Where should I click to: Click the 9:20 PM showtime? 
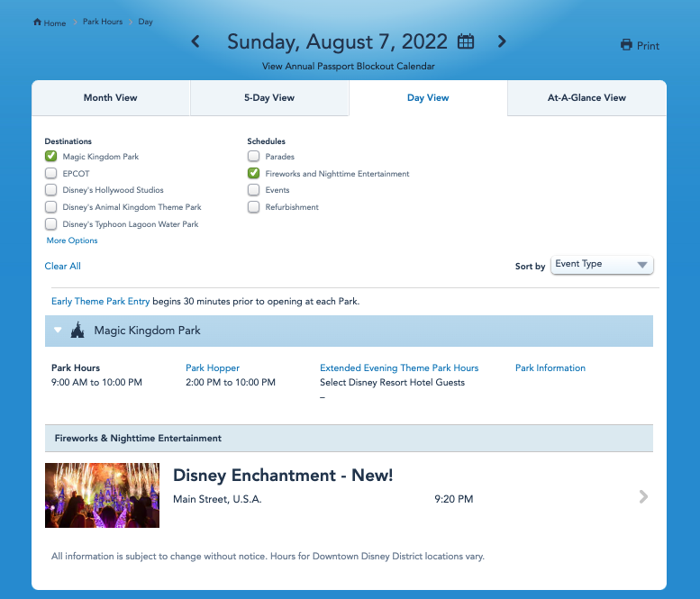click(453, 499)
